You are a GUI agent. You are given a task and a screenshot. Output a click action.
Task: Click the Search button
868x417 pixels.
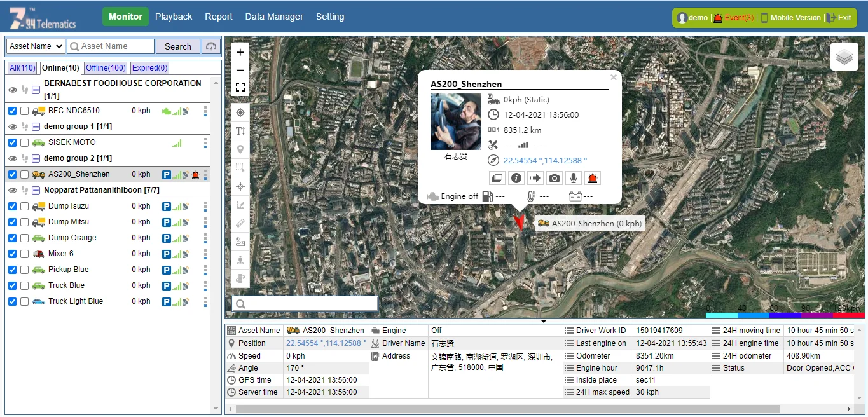(177, 46)
